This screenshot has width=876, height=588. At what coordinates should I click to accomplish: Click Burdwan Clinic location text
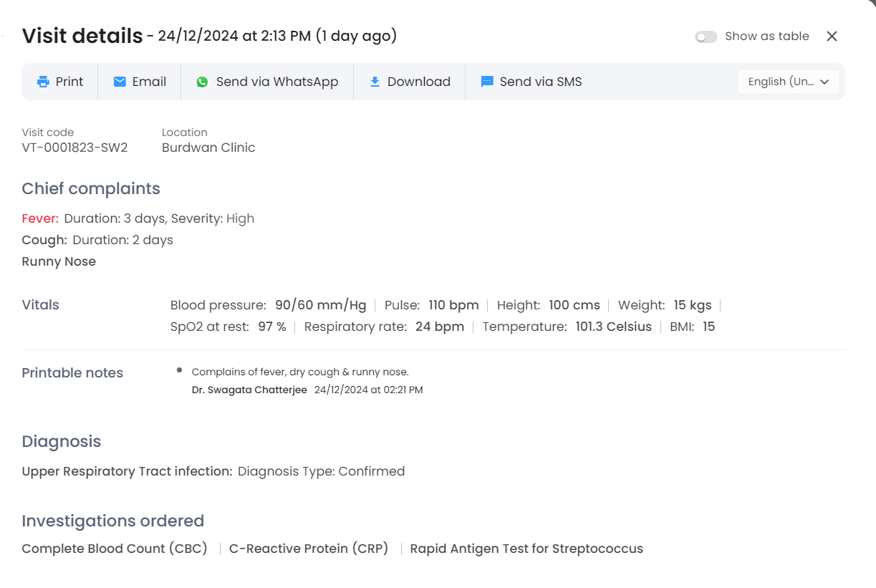point(208,148)
